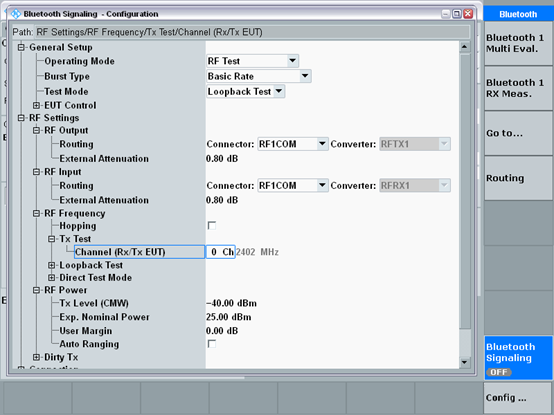Click the Bluetooth Signaling window title icon
This screenshot has width=554, height=415.
(x=16, y=14)
